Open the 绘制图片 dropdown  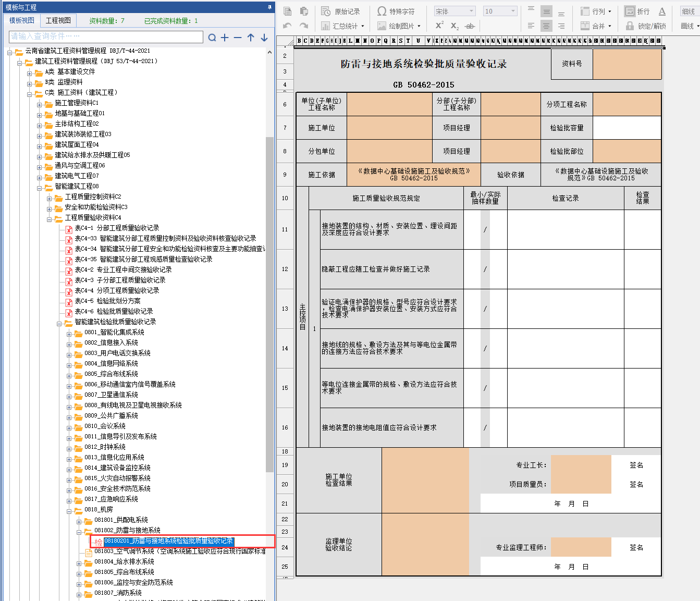click(399, 26)
